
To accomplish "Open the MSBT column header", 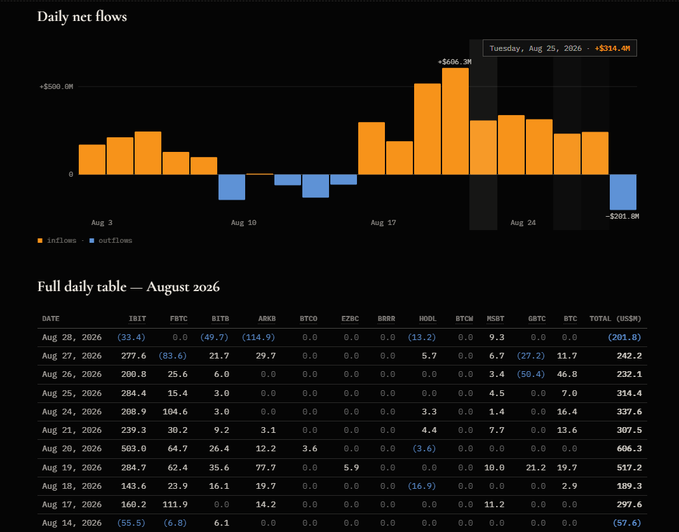I will pos(495,319).
